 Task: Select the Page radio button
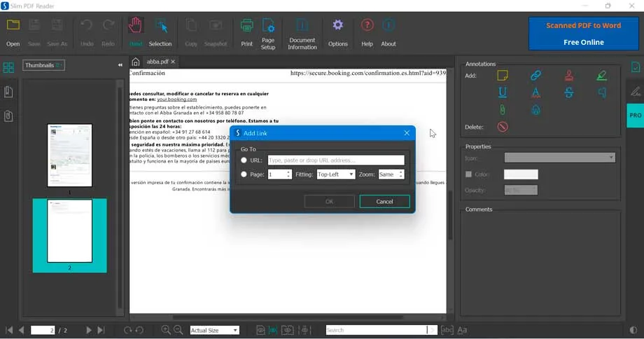[x=244, y=174]
